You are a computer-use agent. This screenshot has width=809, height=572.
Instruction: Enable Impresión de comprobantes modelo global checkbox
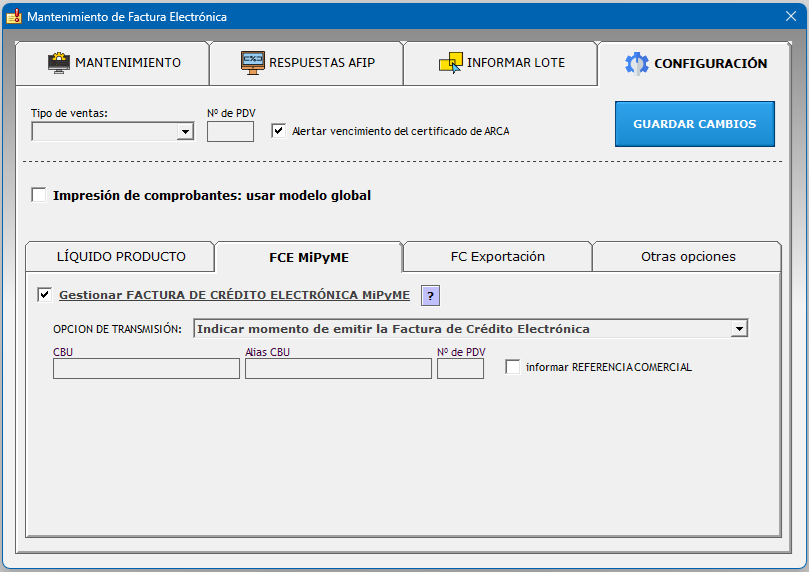pos(39,195)
